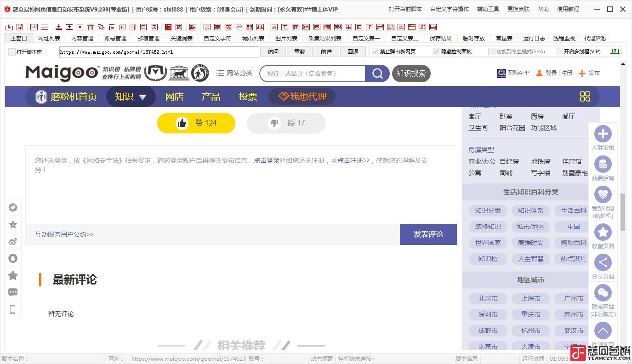Expand the 知识 dropdown in nav bar

pos(131,97)
